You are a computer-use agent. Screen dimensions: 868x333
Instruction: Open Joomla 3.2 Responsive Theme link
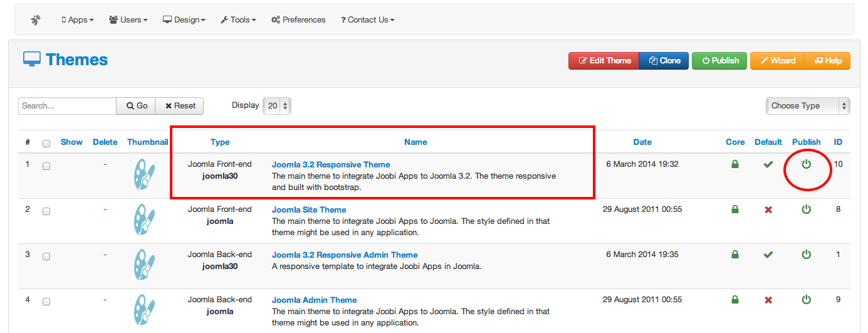point(331,164)
